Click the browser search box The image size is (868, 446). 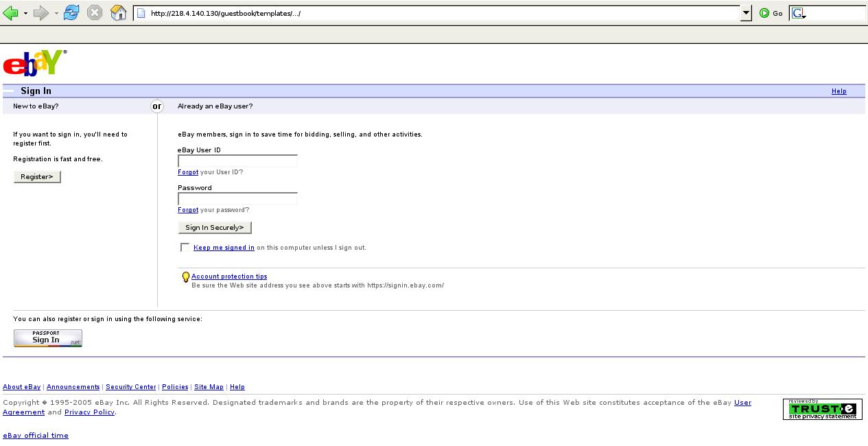pyautogui.click(x=836, y=13)
